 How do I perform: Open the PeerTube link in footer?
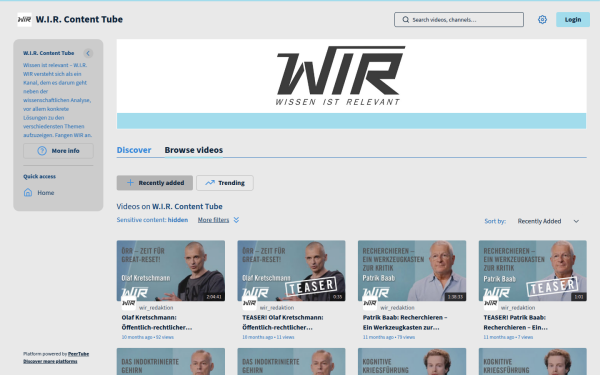point(78,354)
